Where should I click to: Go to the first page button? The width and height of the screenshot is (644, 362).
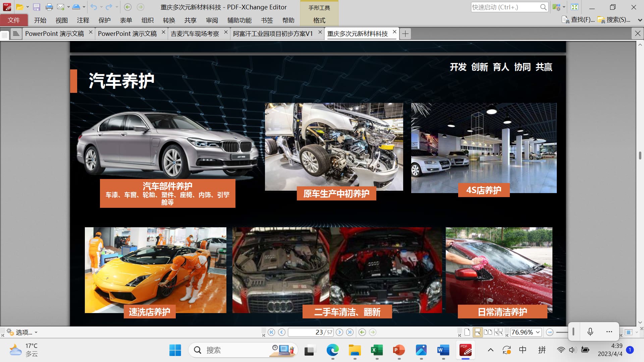click(x=271, y=332)
